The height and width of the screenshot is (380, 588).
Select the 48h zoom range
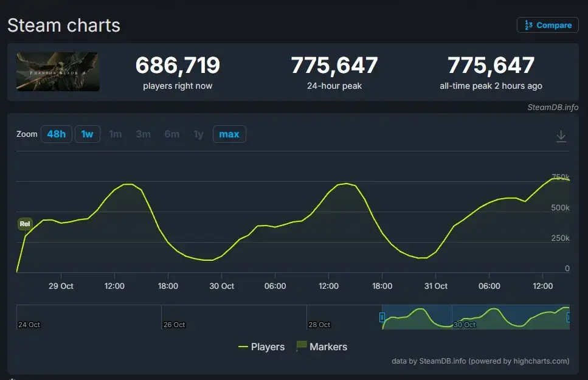point(57,134)
